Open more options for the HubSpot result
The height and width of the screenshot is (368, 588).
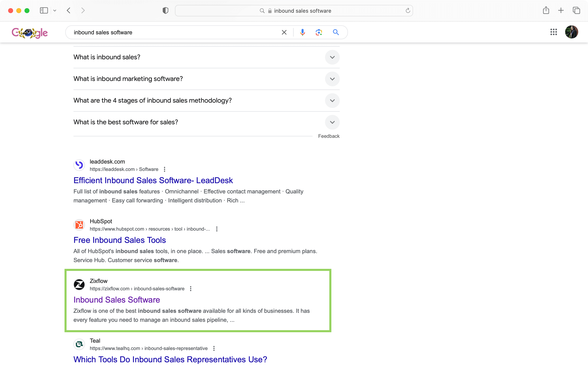217,229
